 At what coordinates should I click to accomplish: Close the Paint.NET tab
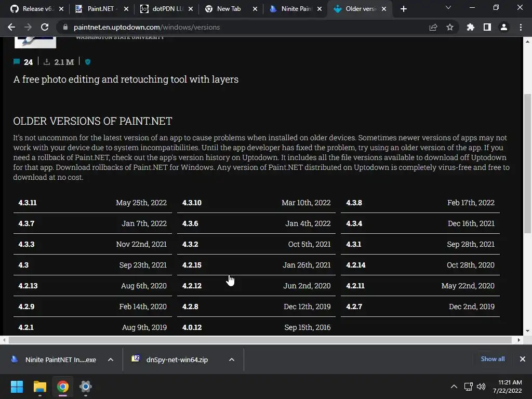click(x=126, y=9)
